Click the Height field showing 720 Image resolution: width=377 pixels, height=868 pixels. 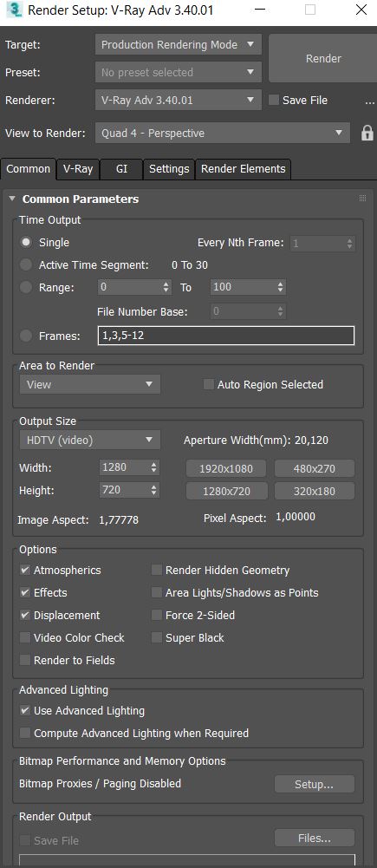[125, 490]
